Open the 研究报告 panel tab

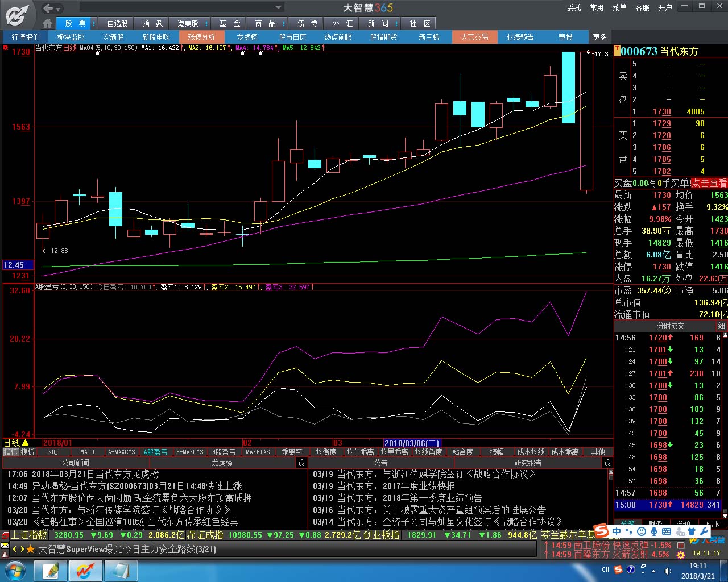[x=528, y=463]
